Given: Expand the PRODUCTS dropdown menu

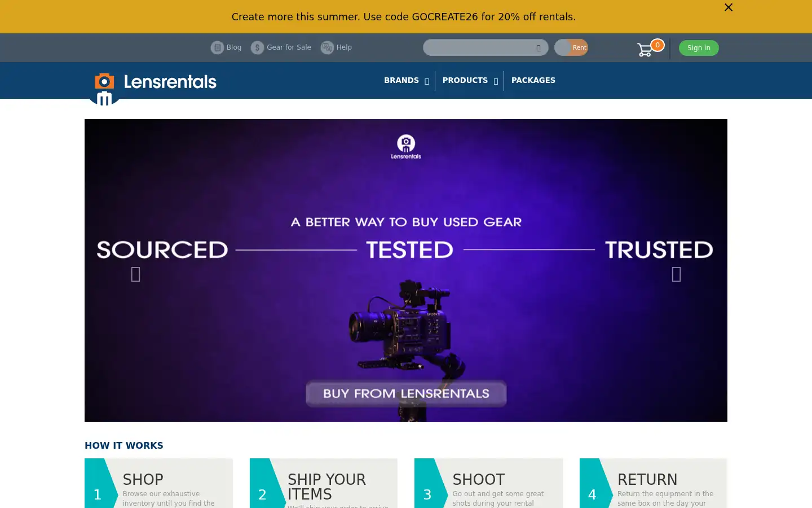Looking at the screenshot, I should tap(470, 81).
